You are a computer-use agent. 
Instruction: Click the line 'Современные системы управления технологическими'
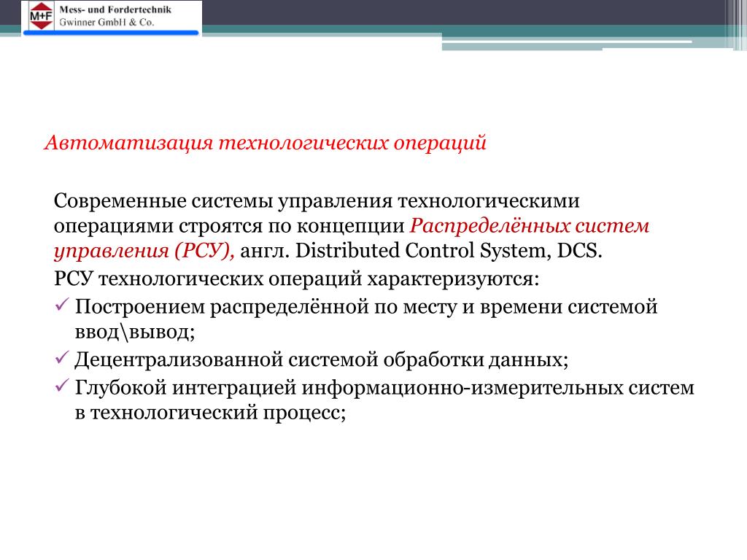pyautogui.click(x=317, y=201)
